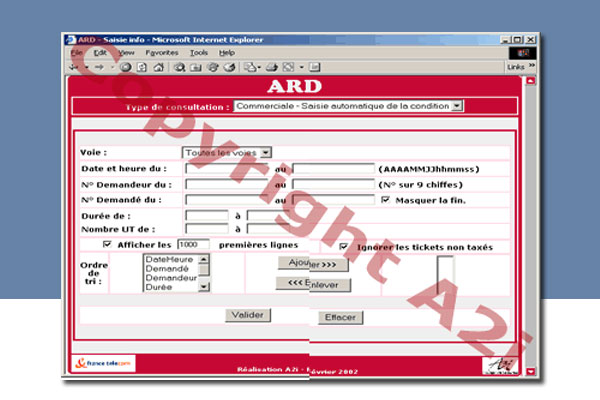Screen dimensions: 600x400
Task: Open the Back button history dropdown arrow
Action: coord(86,67)
